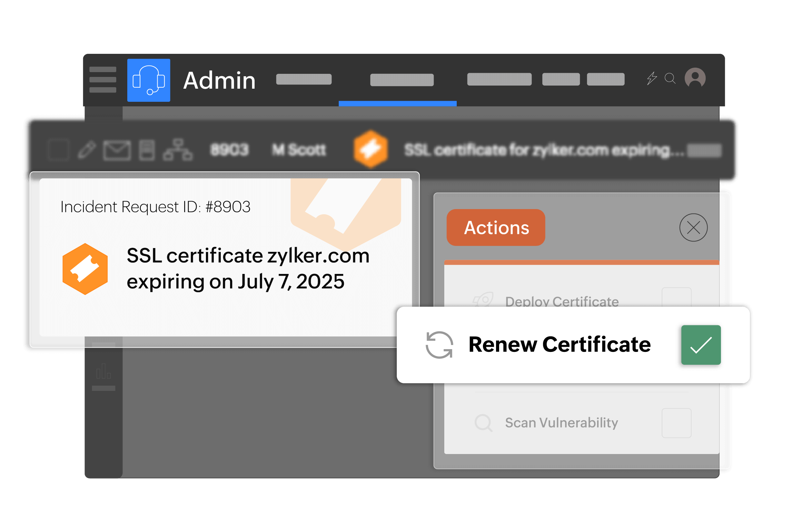This screenshot has height=532, width=802.
Task: Open search with magnifier icon
Action: pos(670,79)
